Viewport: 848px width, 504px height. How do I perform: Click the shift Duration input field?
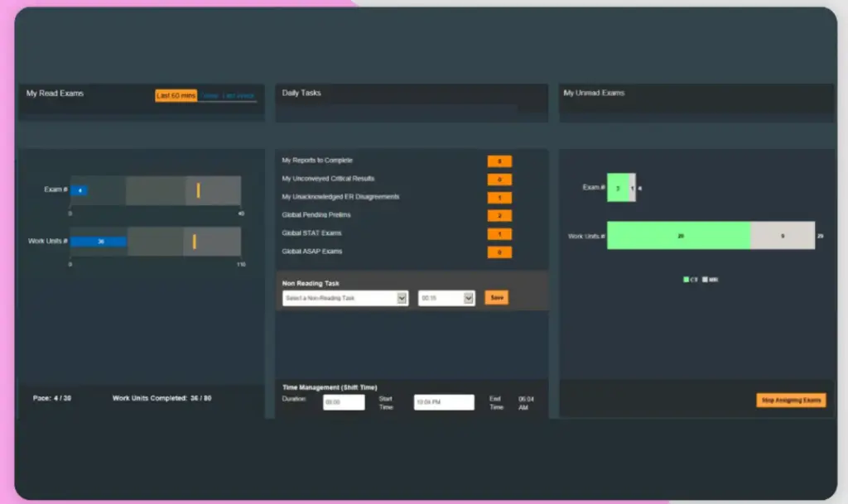pyautogui.click(x=343, y=401)
